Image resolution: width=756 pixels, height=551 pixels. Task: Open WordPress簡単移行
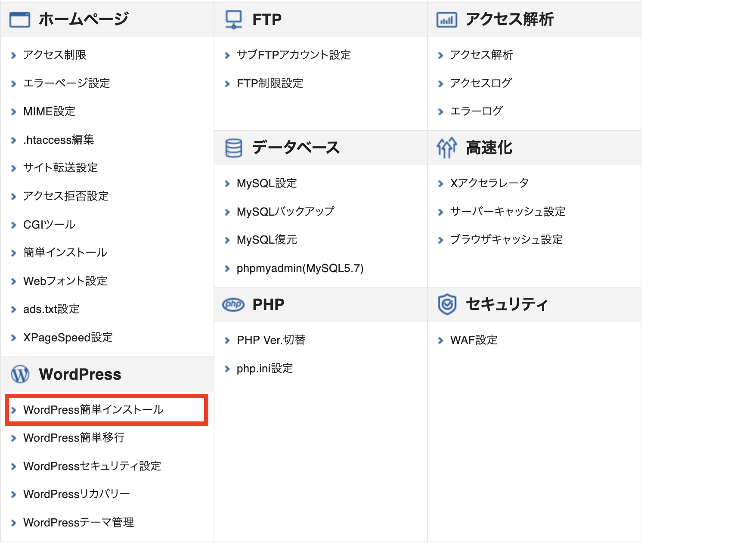[74, 438]
